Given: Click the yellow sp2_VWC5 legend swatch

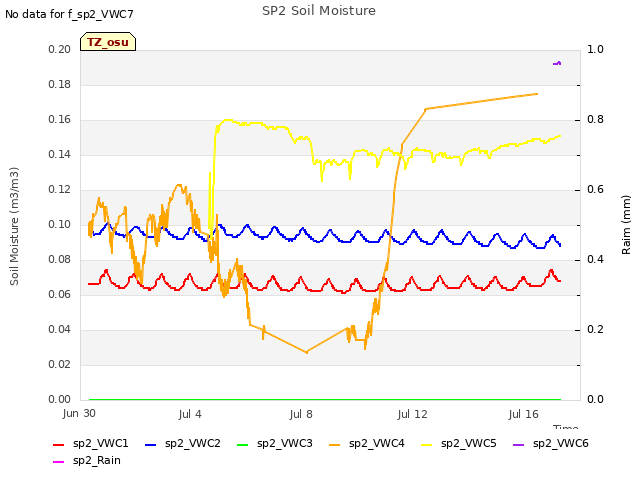Looking at the screenshot, I should 427,445.
